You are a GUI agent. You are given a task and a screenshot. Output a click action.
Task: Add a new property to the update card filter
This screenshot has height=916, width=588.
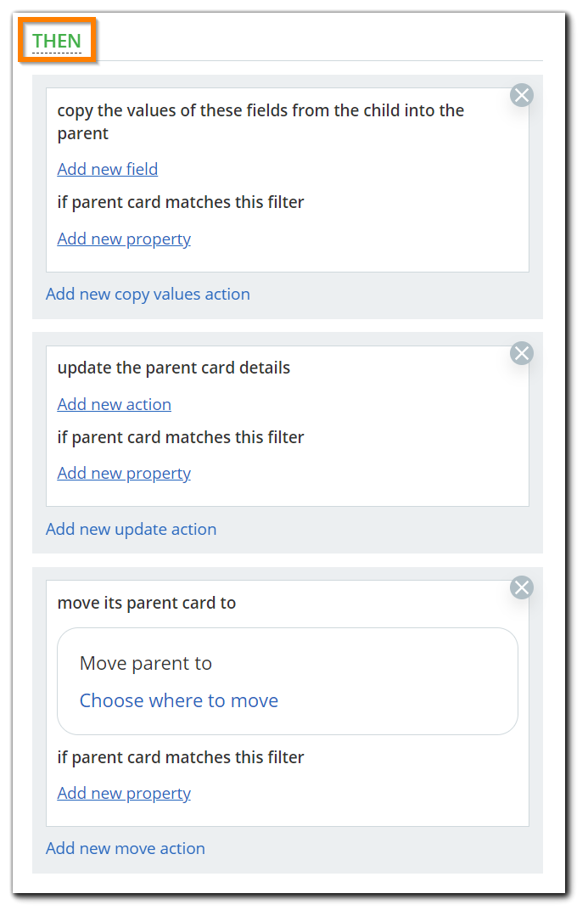tap(124, 473)
